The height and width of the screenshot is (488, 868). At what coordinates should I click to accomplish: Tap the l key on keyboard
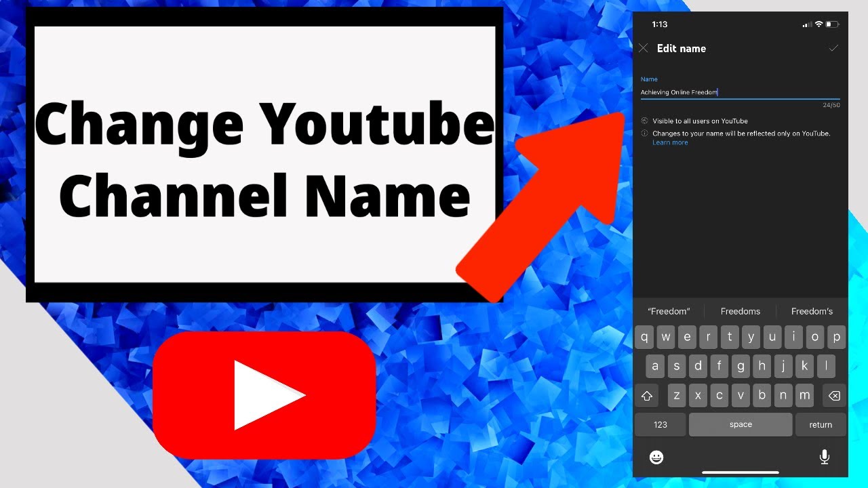pos(826,366)
